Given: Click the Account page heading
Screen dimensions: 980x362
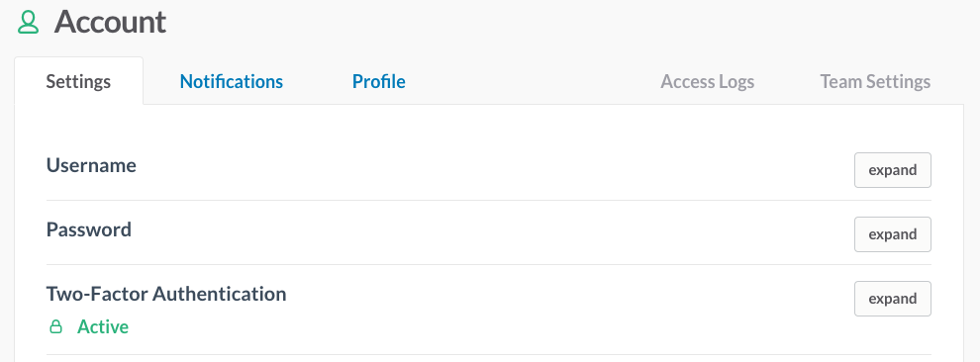Looking at the screenshot, I should click(110, 23).
